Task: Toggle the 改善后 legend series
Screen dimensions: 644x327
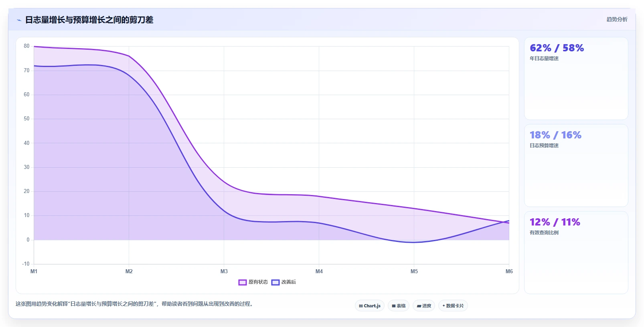Action: pos(284,282)
